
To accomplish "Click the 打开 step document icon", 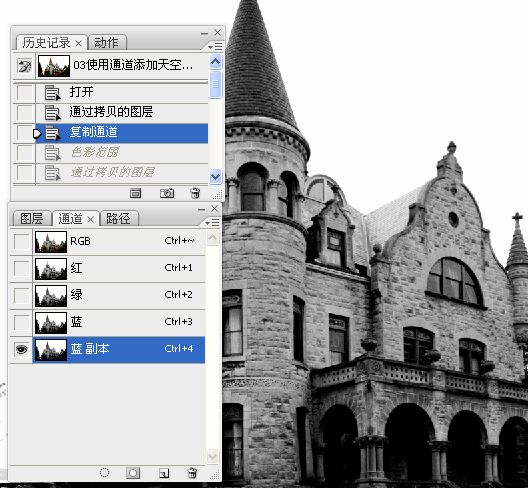I will click(x=52, y=93).
